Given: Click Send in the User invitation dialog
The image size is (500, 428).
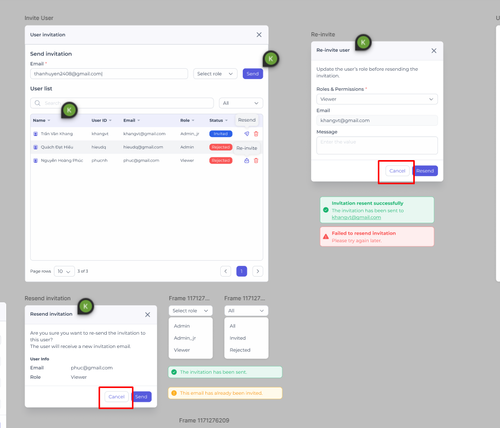Looking at the screenshot, I should pos(253,74).
